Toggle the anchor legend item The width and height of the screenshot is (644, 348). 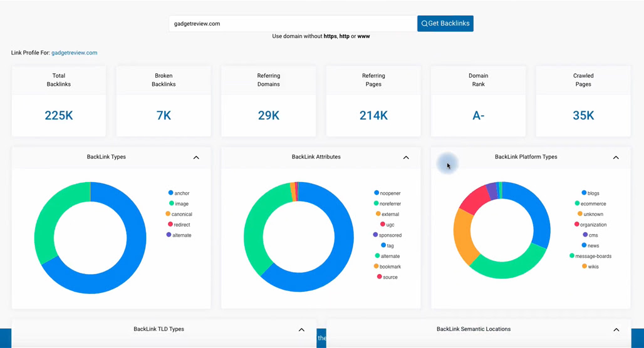[x=179, y=193]
